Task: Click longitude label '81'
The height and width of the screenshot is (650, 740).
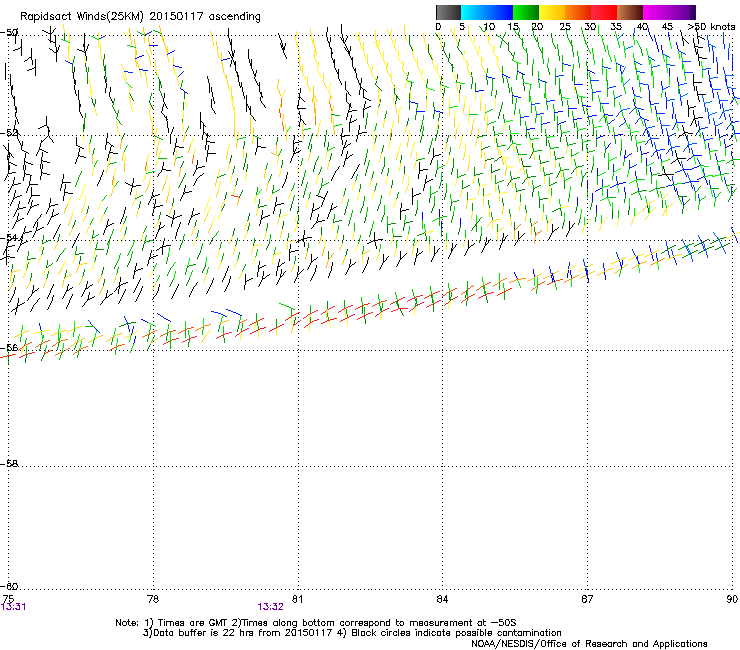Action: [x=297, y=599]
